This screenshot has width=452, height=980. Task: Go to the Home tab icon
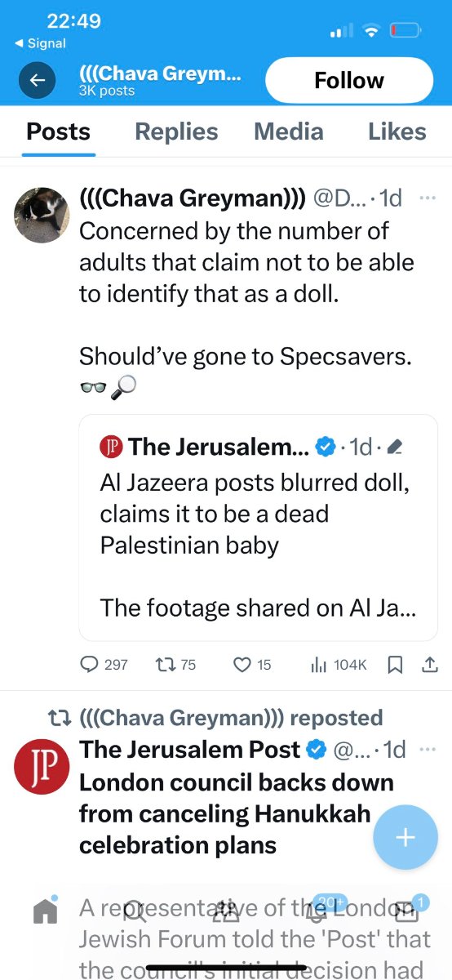(x=46, y=911)
